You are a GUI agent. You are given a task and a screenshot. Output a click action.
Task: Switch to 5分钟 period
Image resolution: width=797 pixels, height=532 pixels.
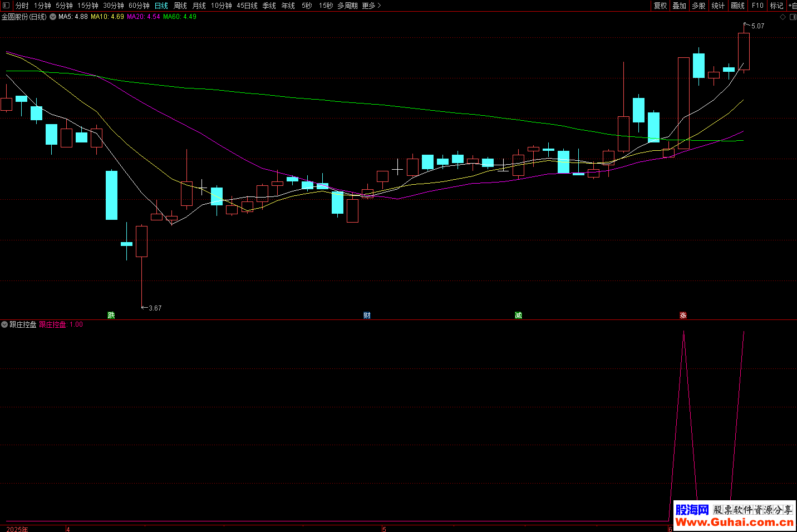[x=64, y=6]
